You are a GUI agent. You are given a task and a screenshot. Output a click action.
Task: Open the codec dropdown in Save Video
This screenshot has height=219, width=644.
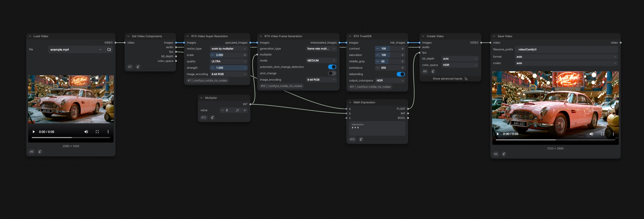(566, 63)
